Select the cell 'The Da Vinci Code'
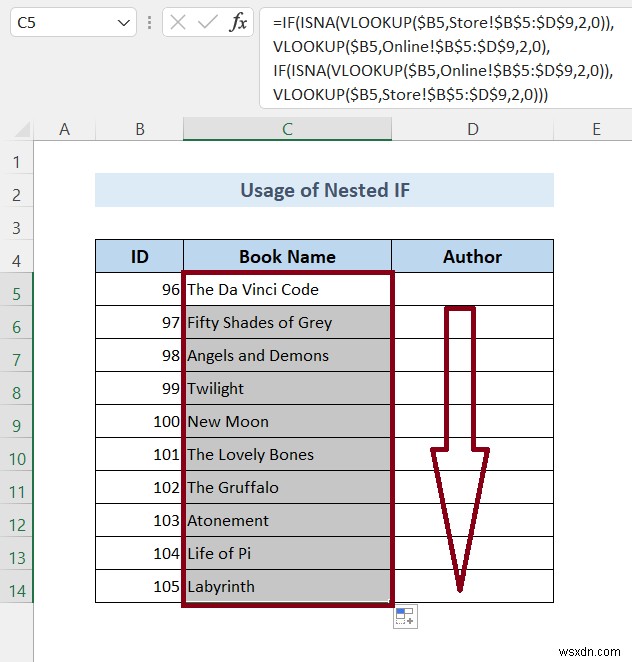 [287, 289]
